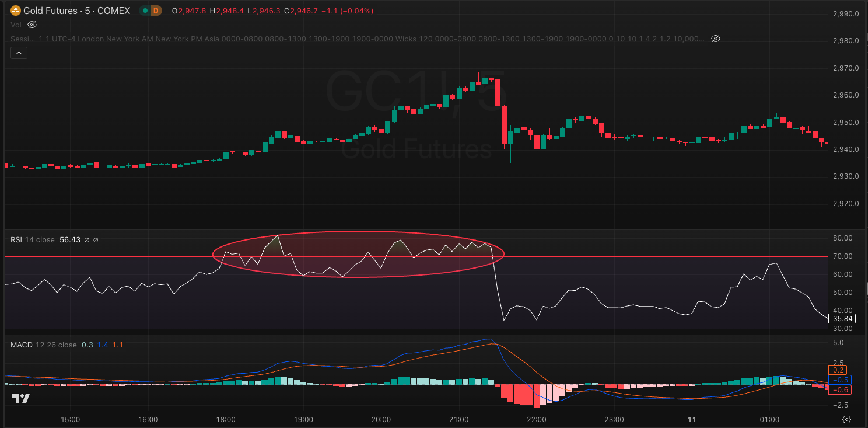Click the Gold Futures symbol logo icon

[16, 11]
